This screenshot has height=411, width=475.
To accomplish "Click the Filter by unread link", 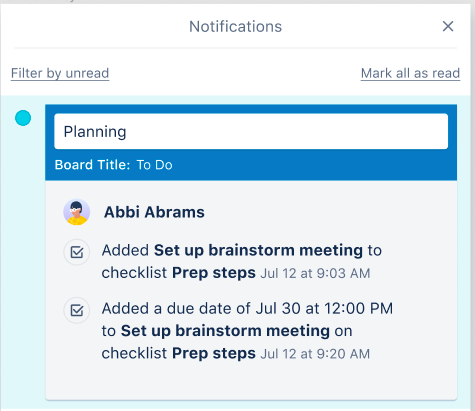I will (60, 73).
